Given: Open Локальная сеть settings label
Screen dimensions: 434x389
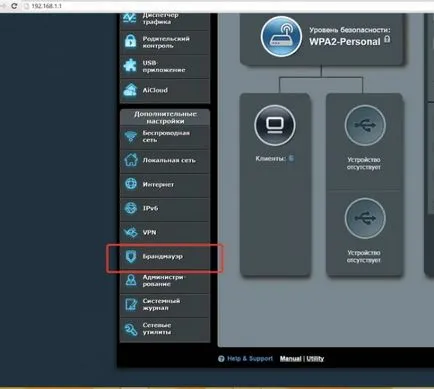Looking at the screenshot, I should point(169,160).
